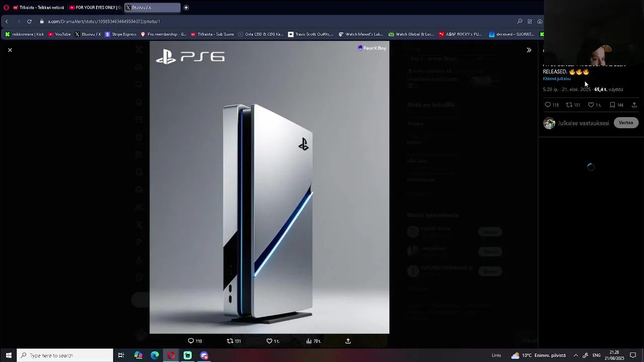This screenshot has width=644, height=362.
Task: Click share icon in side panel
Action: [x=634, y=105]
